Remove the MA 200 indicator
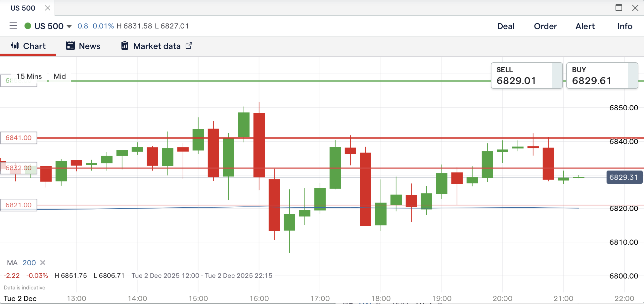The width and height of the screenshot is (644, 304). pos(43,263)
